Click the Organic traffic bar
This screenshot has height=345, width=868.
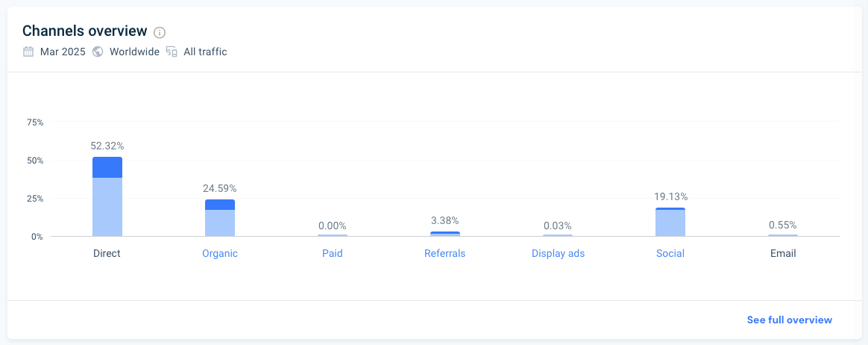[x=220, y=218]
